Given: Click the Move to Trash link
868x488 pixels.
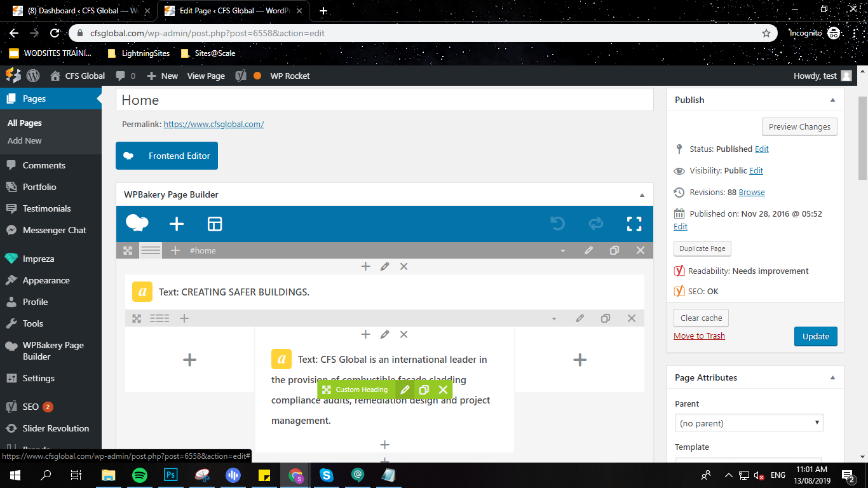Looking at the screenshot, I should [x=699, y=335].
